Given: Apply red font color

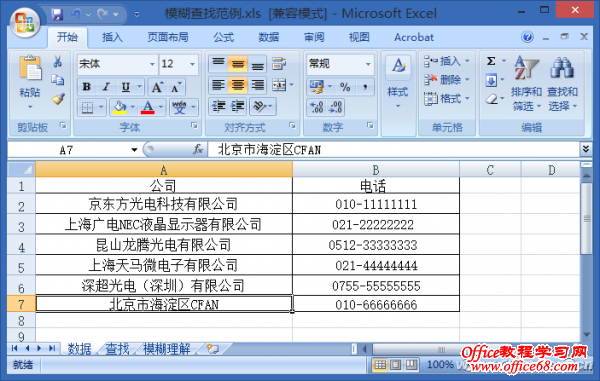Looking at the screenshot, I should click(147, 107).
